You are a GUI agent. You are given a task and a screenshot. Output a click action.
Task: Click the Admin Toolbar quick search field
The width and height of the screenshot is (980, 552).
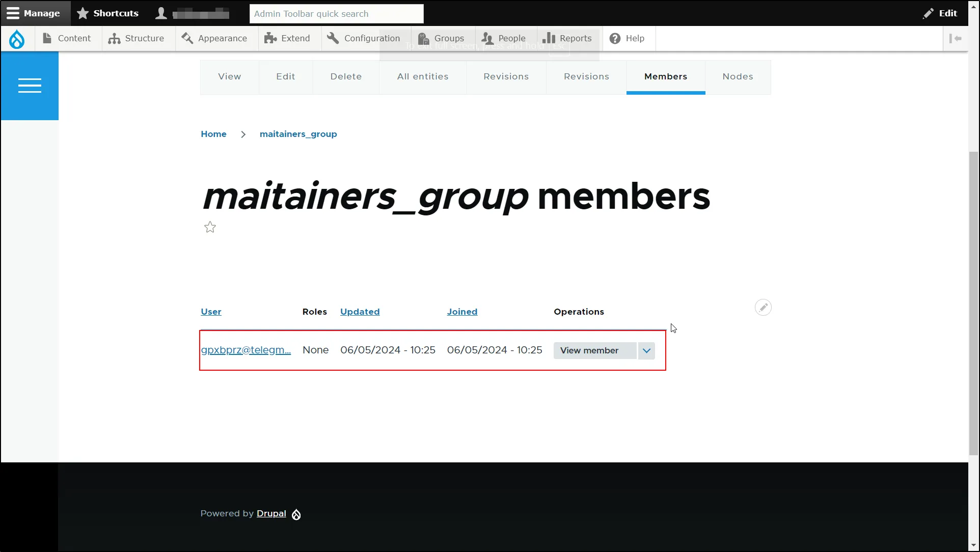coord(336,13)
